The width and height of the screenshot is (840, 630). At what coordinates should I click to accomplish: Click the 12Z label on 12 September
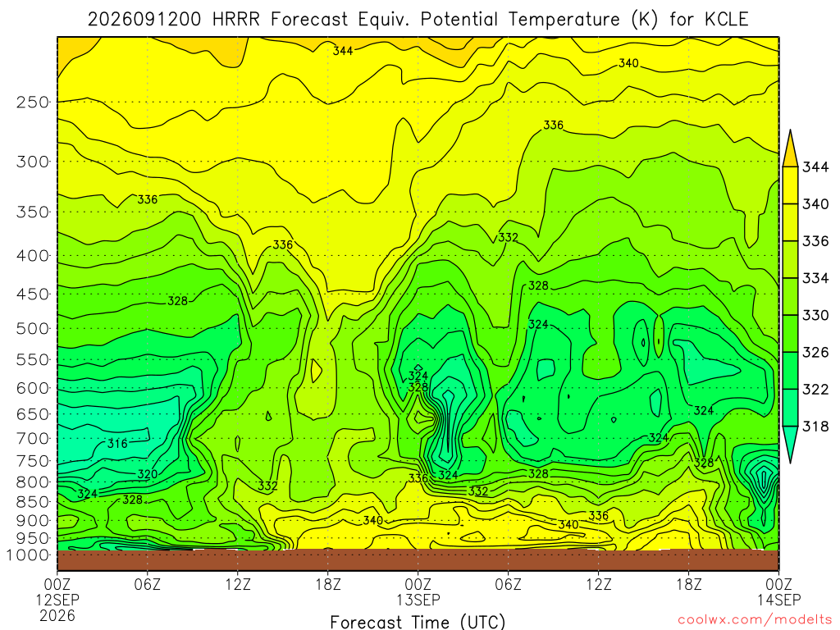pyautogui.click(x=238, y=584)
